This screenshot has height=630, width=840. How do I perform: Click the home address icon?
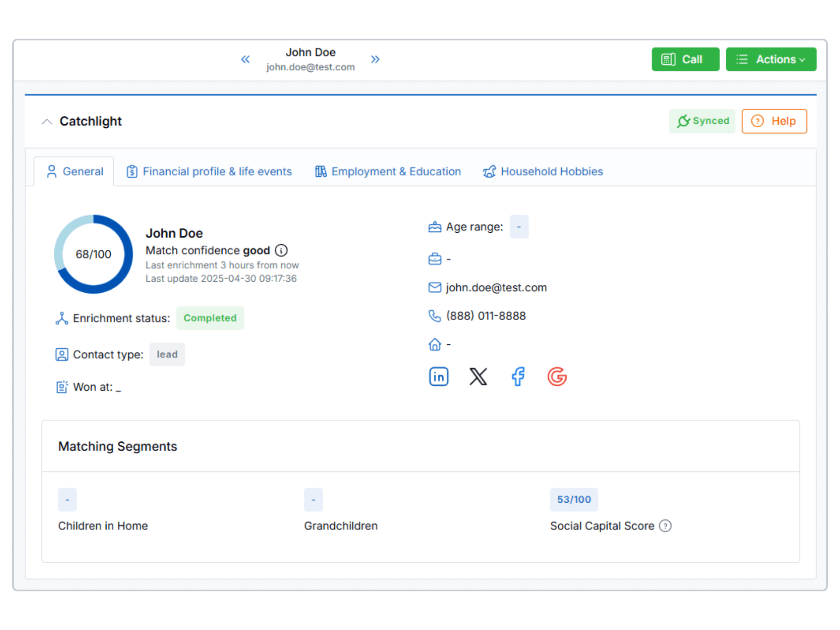click(x=434, y=344)
